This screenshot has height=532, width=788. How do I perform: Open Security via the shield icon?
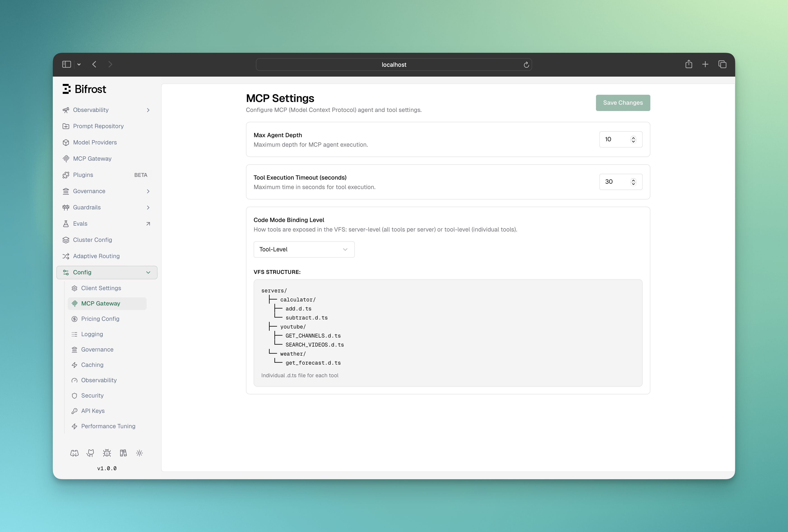[x=75, y=395]
